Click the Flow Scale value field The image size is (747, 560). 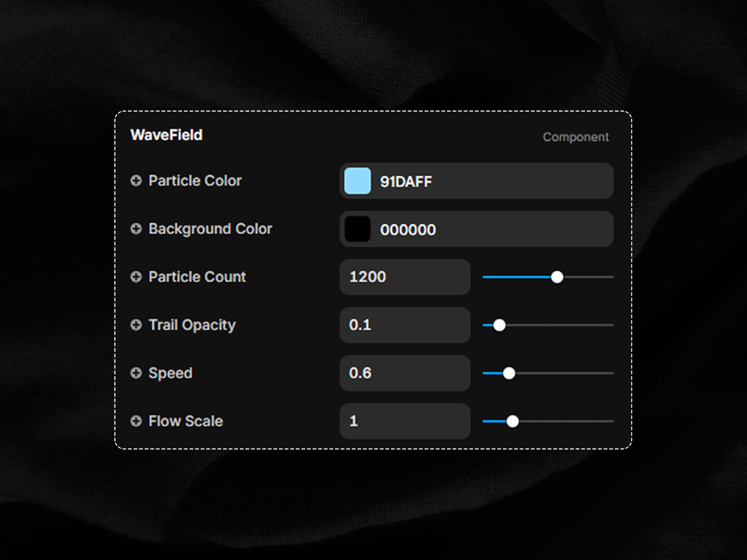pyautogui.click(x=405, y=421)
